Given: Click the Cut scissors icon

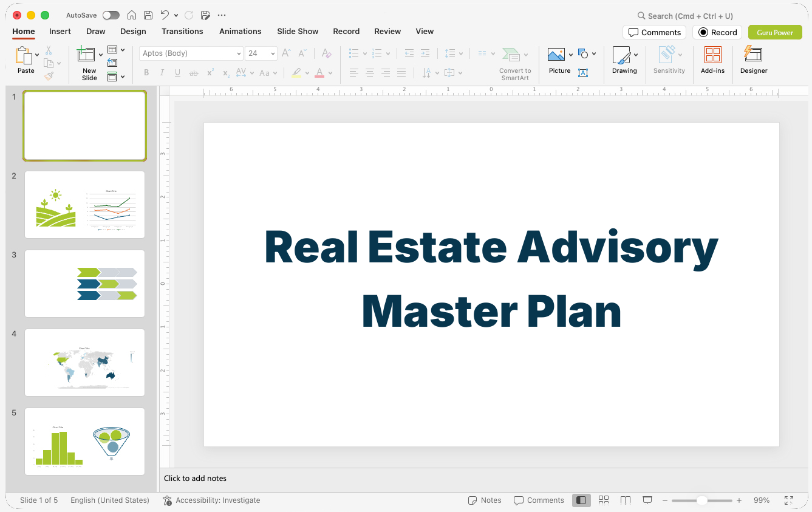Looking at the screenshot, I should coord(49,50).
